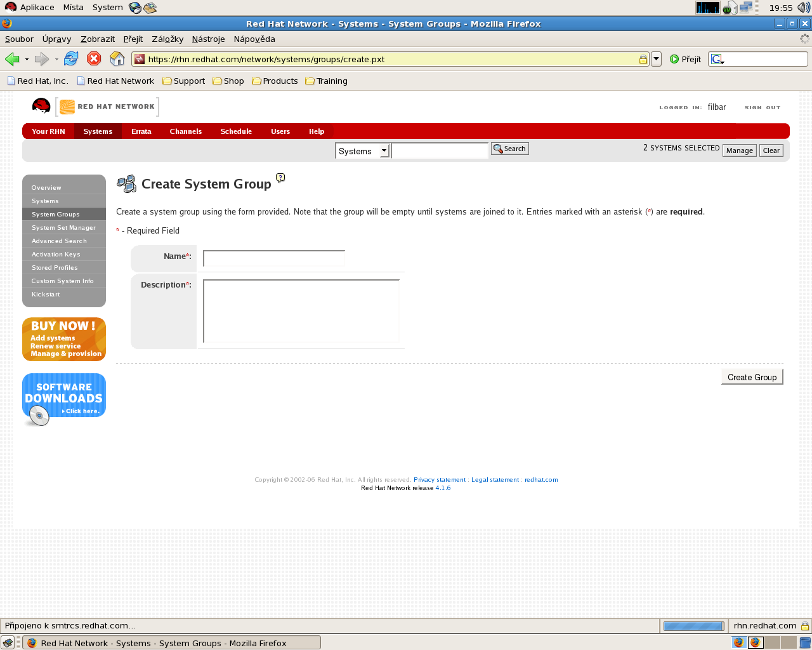Click the Create Group button
This screenshot has width=812, height=650.
tap(752, 377)
